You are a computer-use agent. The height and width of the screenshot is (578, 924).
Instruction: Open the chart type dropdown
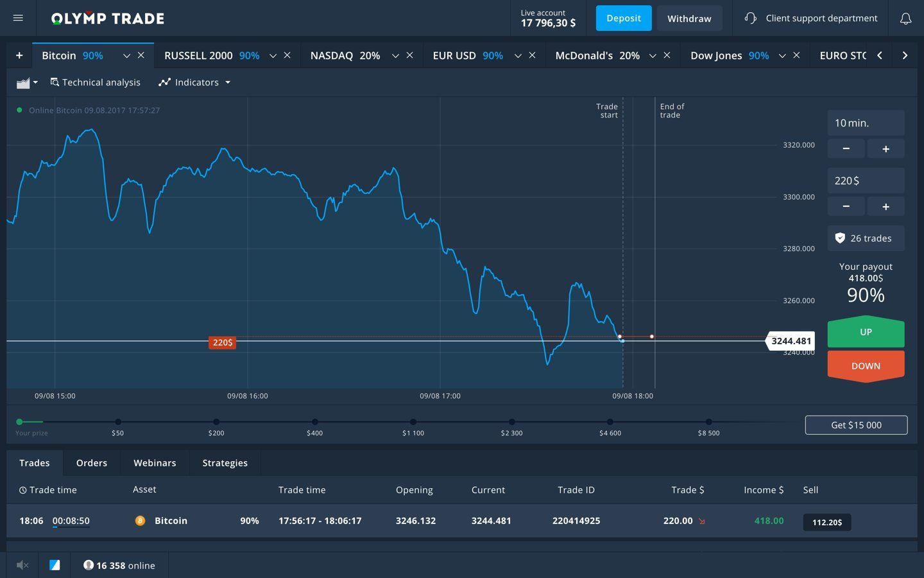click(x=27, y=83)
